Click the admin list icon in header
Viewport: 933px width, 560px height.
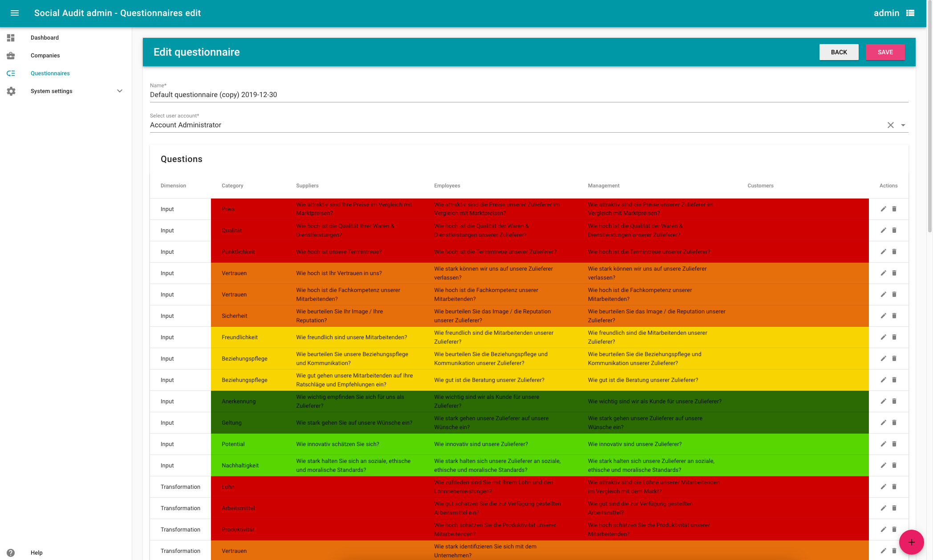pyautogui.click(x=910, y=13)
